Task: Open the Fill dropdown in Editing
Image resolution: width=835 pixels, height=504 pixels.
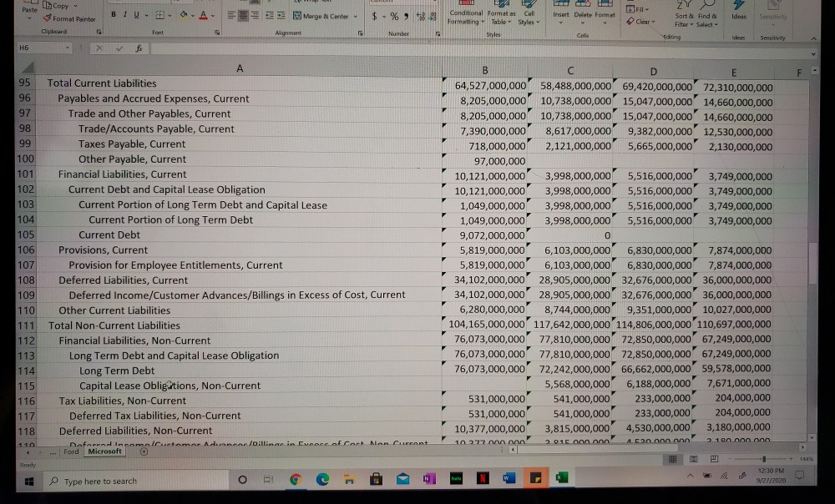Action: pyautogui.click(x=637, y=9)
